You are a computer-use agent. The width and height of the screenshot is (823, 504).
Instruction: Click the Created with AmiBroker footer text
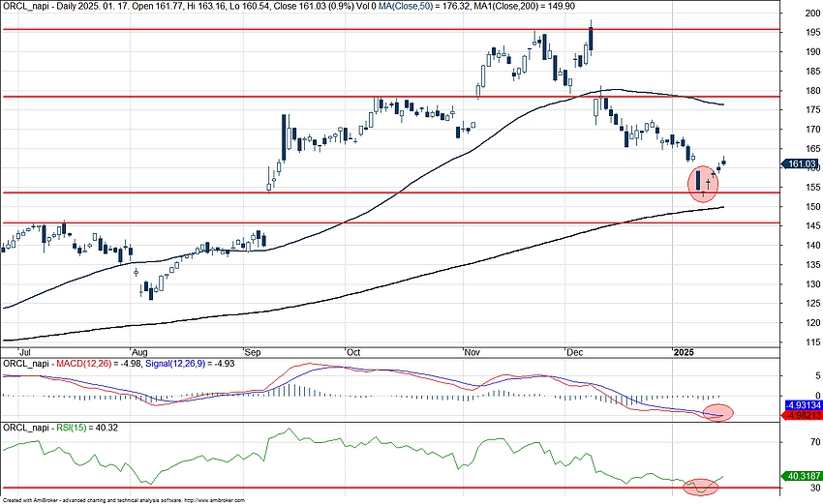pyautogui.click(x=123, y=500)
